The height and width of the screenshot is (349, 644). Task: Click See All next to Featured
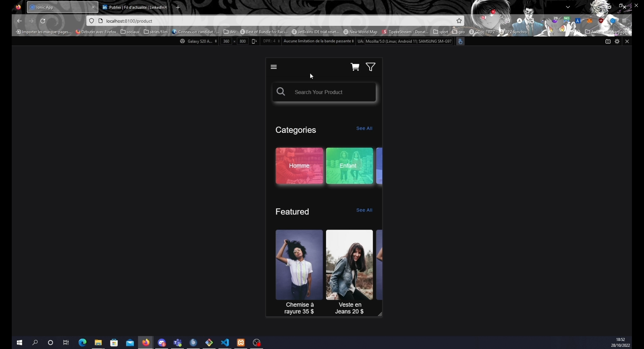coord(364,210)
